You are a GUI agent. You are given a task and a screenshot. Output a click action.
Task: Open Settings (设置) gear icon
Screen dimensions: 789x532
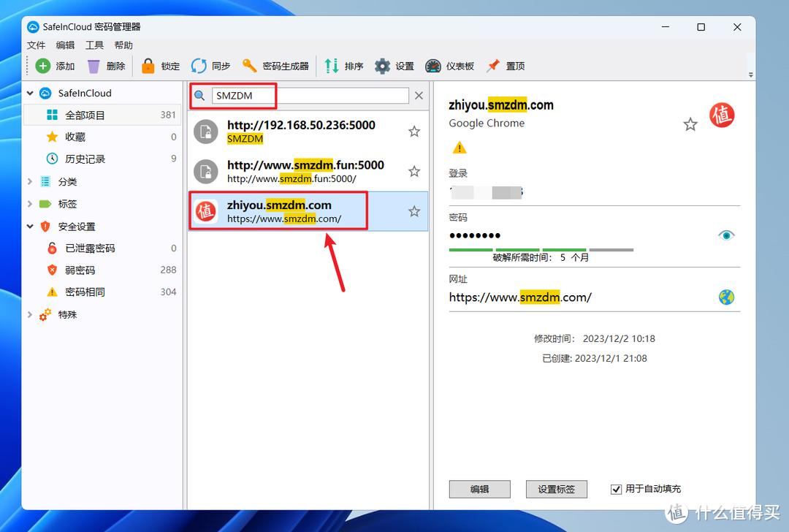pyautogui.click(x=382, y=66)
